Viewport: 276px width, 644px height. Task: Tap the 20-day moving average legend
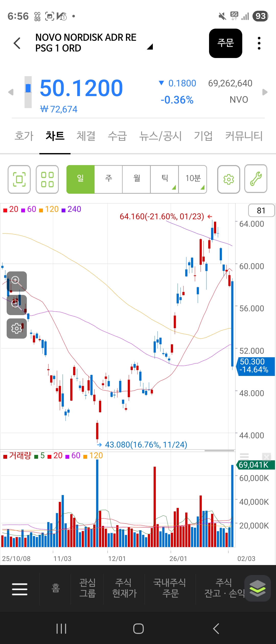(x=11, y=209)
